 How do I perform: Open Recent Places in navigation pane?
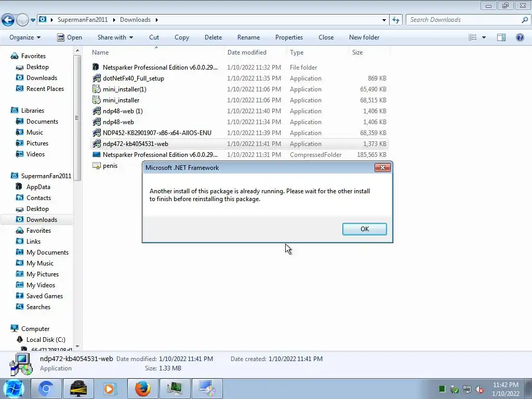click(x=45, y=88)
